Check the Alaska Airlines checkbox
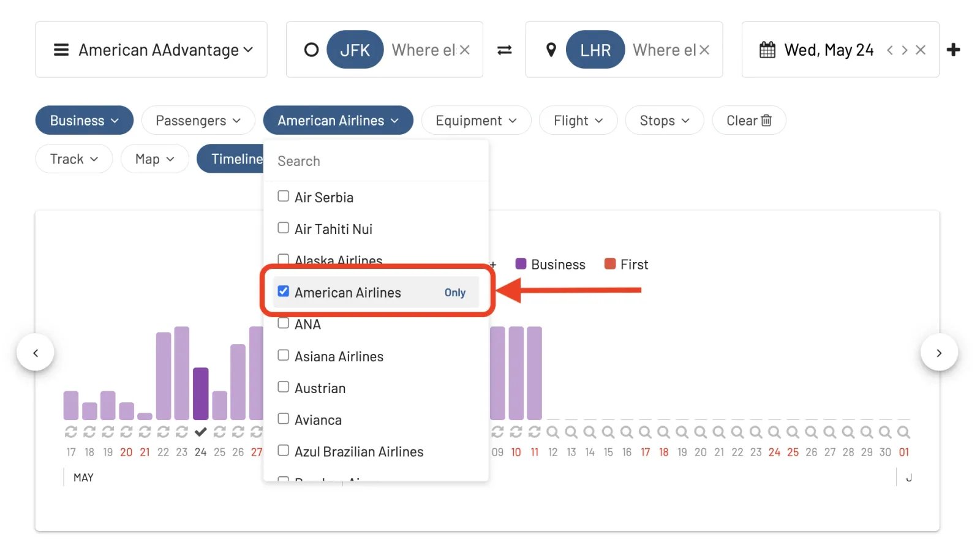Viewport: 980px width, 548px height. coord(283,259)
